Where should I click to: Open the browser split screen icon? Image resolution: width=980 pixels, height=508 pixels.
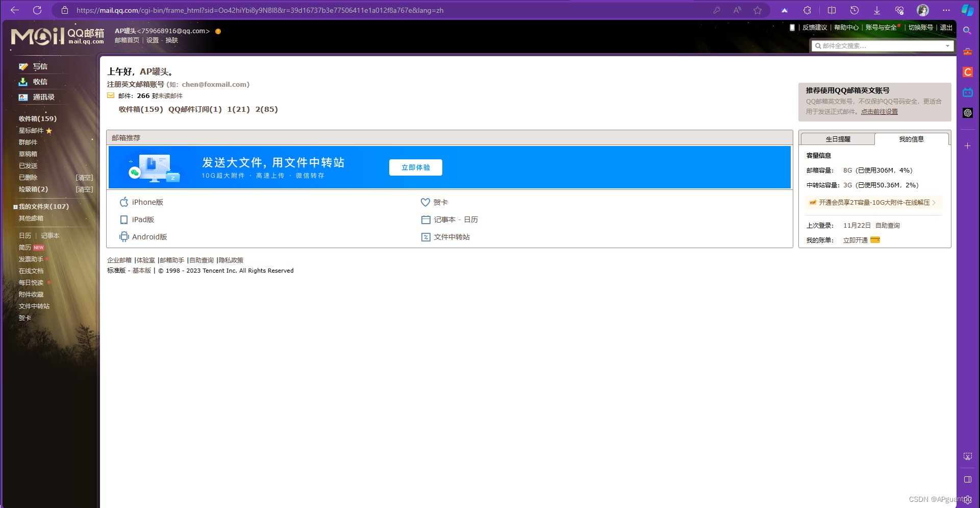pyautogui.click(x=832, y=10)
